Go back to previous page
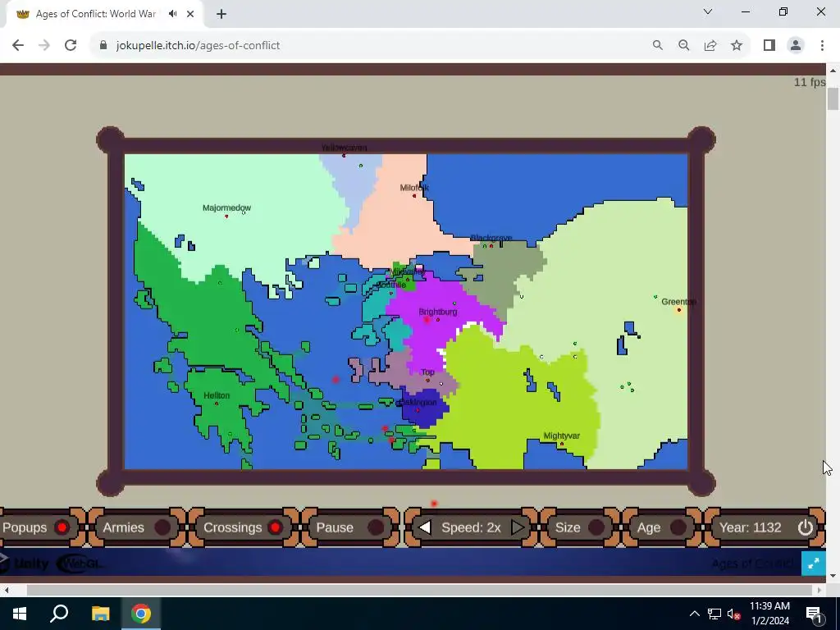 point(18,46)
